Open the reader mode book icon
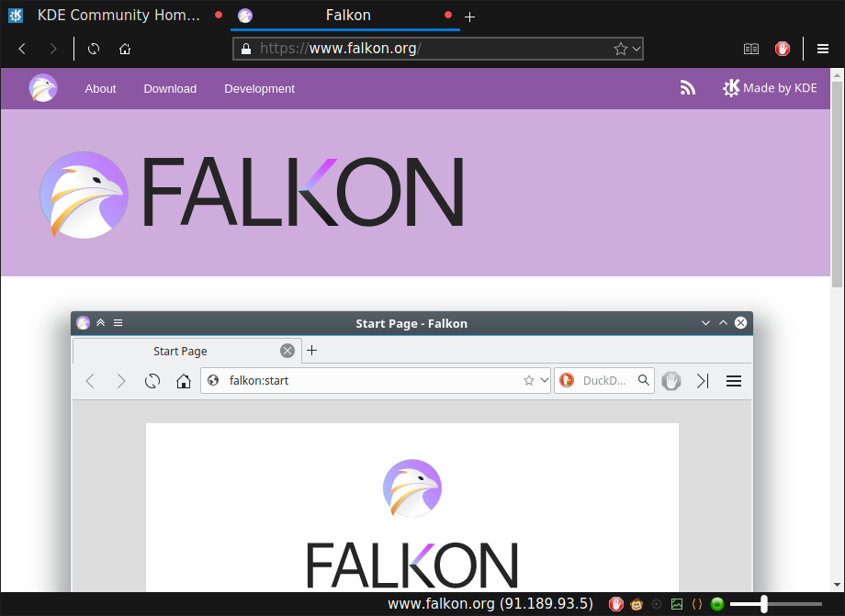The image size is (845, 616). (751, 49)
